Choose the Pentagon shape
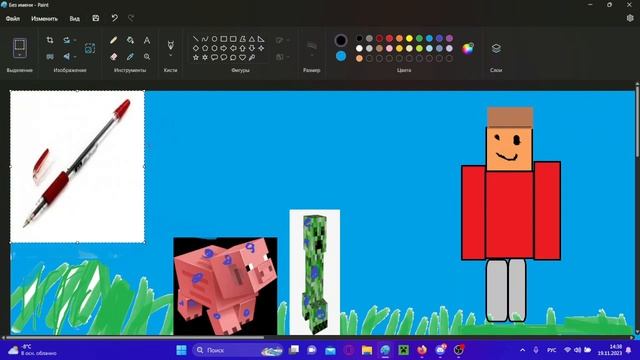 pyautogui.click(x=205, y=48)
